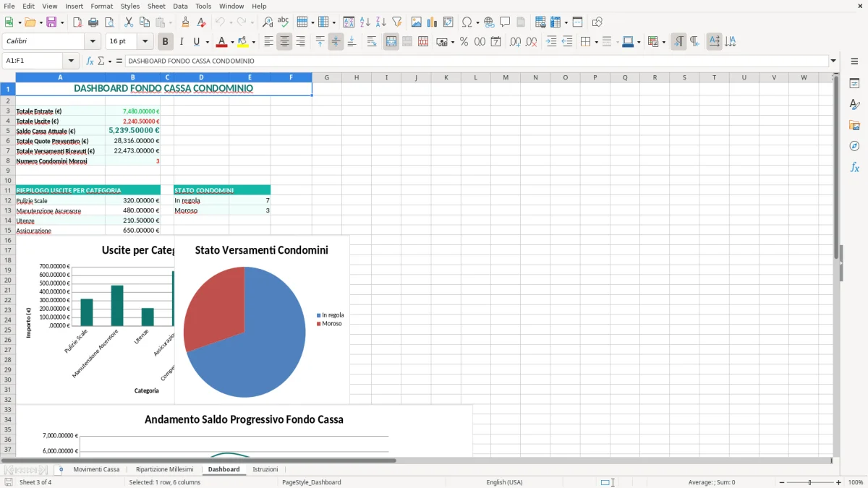
Task: Click Clear Direct Formatting icon
Action: (201, 22)
